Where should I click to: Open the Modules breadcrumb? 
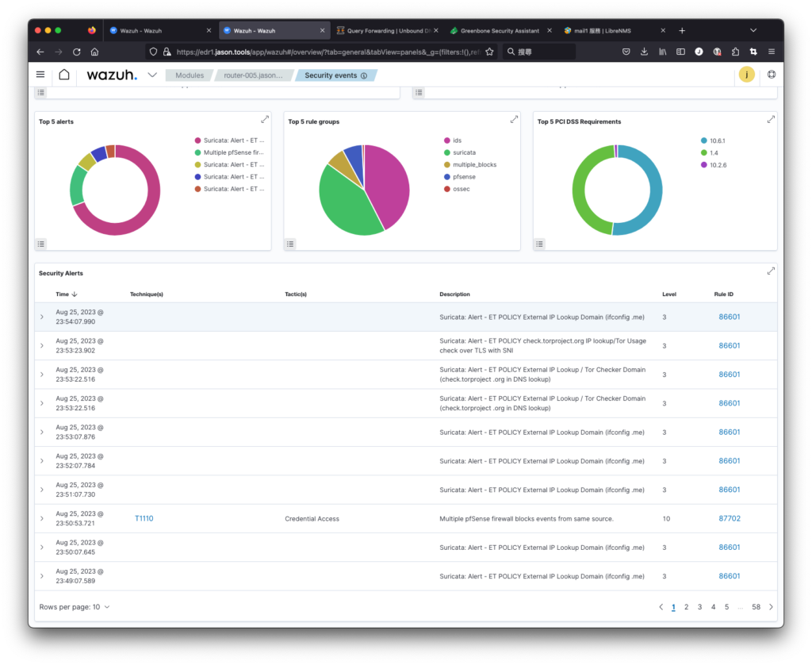point(189,75)
